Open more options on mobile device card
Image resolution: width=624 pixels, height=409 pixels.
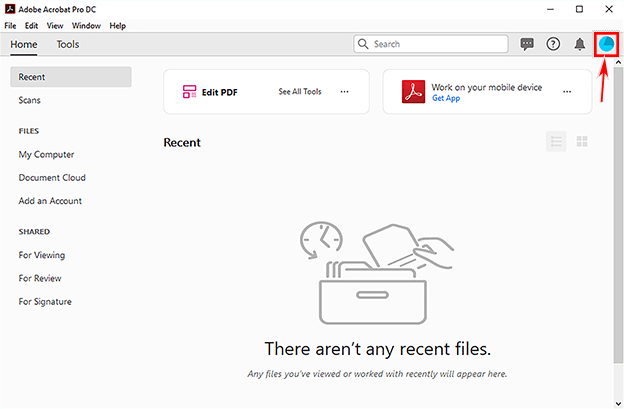click(x=567, y=92)
